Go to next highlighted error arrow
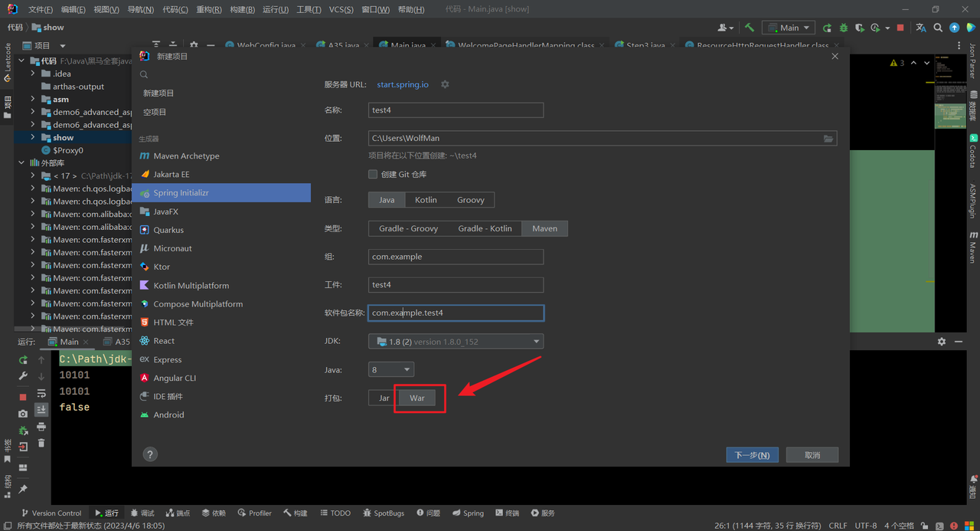This screenshot has height=531, width=980. tap(927, 63)
